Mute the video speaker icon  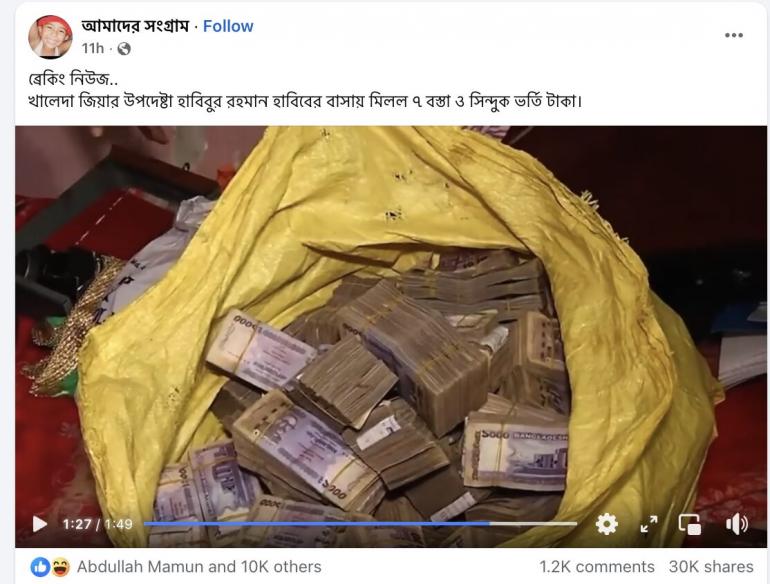[x=737, y=524]
